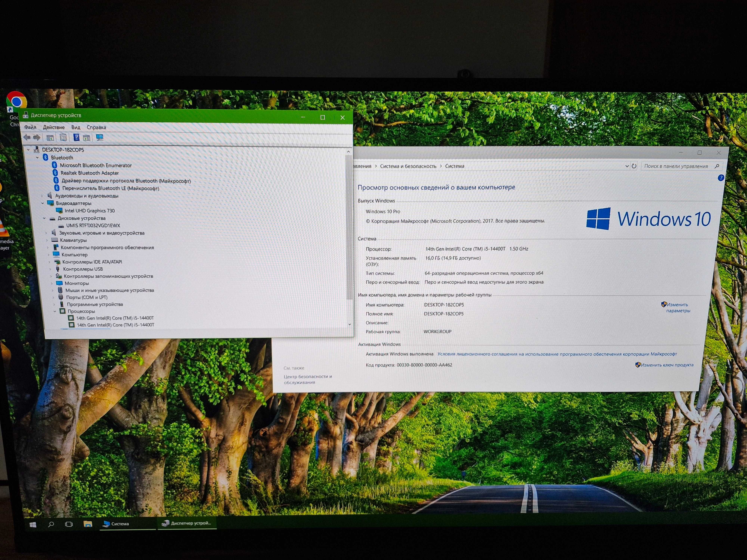The height and width of the screenshot is (560, 747).
Task: Open System window help question mark icon
Action: [721, 178]
